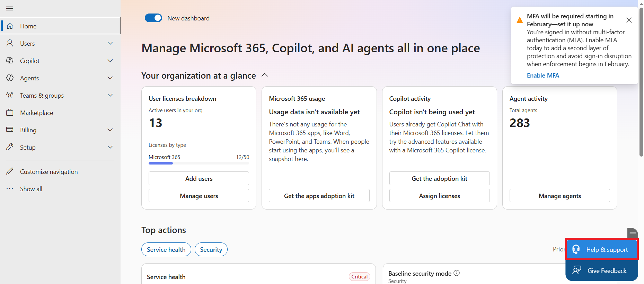Click the Setup wrench icon
Image resolution: width=644 pixels, height=284 pixels.
pos(10,147)
